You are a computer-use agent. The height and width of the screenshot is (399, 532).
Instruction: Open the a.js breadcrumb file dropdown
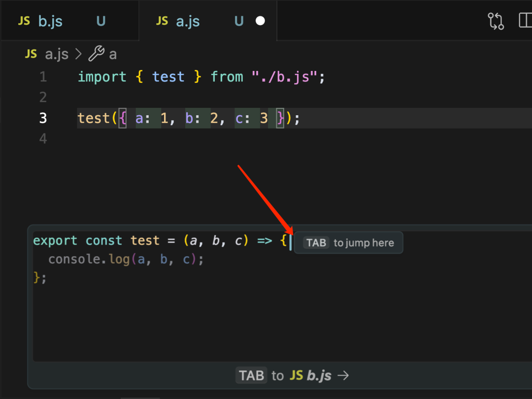[57, 54]
